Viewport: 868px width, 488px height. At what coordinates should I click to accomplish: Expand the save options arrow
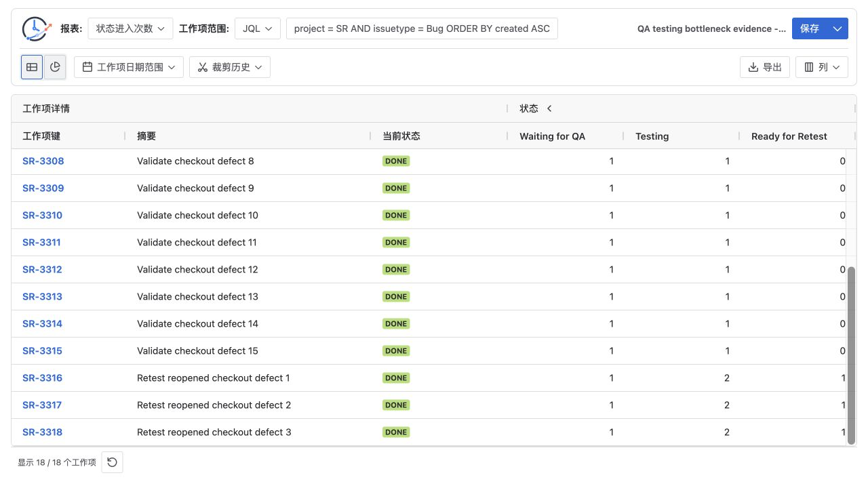tap(838, 28)
